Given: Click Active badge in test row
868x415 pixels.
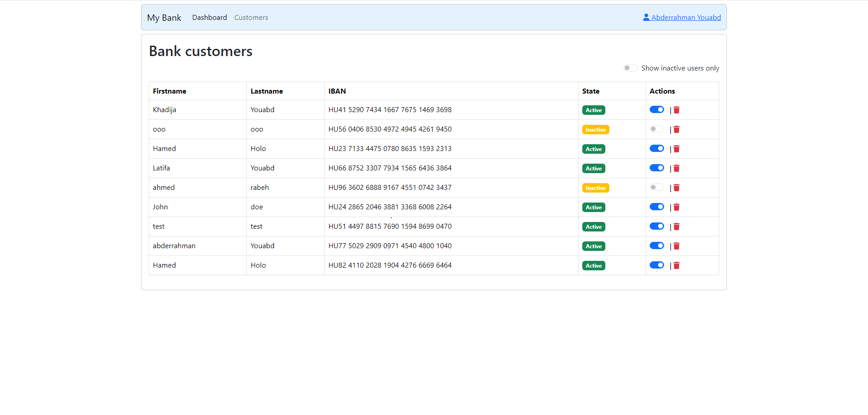Looking at the screenshot, I should 594,226.
